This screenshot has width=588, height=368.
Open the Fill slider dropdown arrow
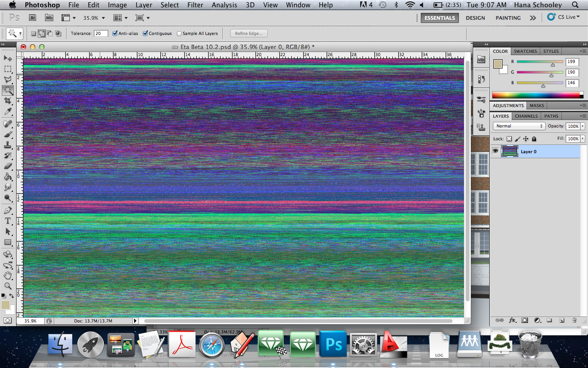click(582, 138)
